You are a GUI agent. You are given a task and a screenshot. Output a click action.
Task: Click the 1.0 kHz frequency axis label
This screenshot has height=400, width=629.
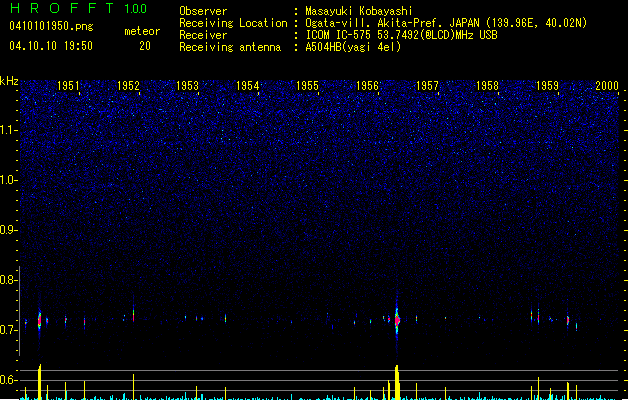click(8, 180)
